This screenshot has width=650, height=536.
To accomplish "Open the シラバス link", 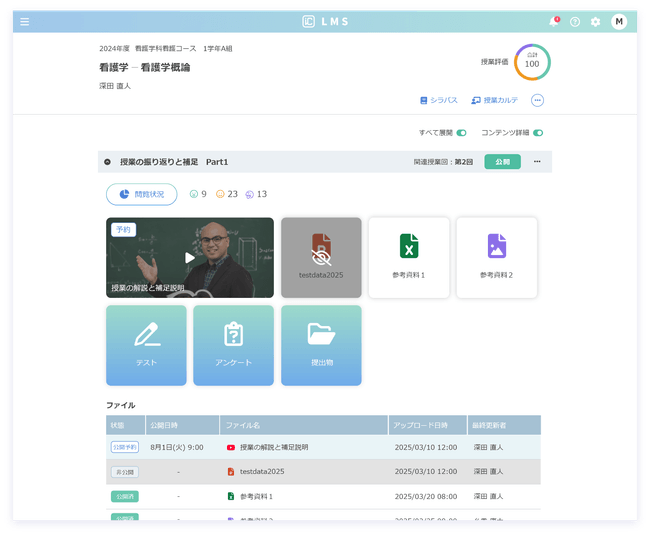I will (x=439, y=100).
